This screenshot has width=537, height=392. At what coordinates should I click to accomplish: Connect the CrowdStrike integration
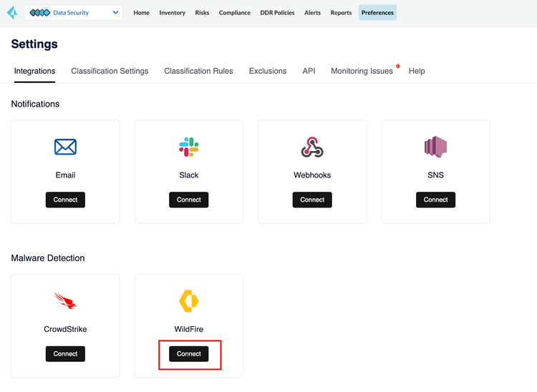[x=65, y=354]
